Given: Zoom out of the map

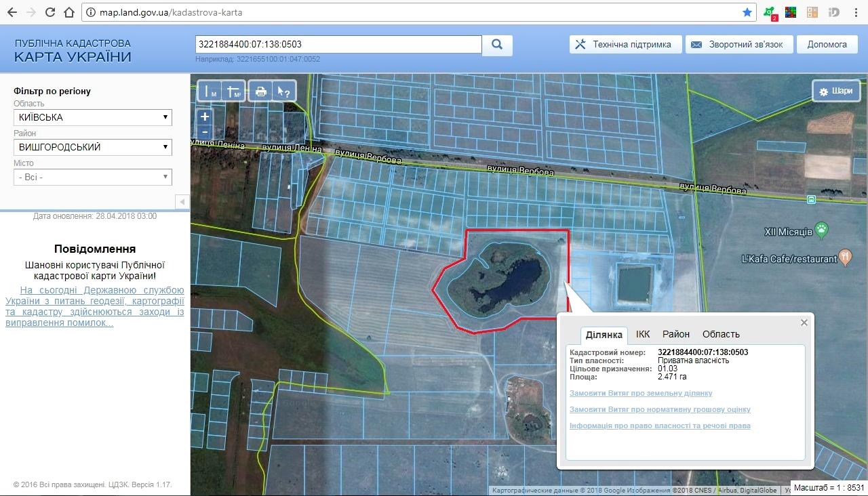Looking at the screenshot, I should tap(205, 132).
